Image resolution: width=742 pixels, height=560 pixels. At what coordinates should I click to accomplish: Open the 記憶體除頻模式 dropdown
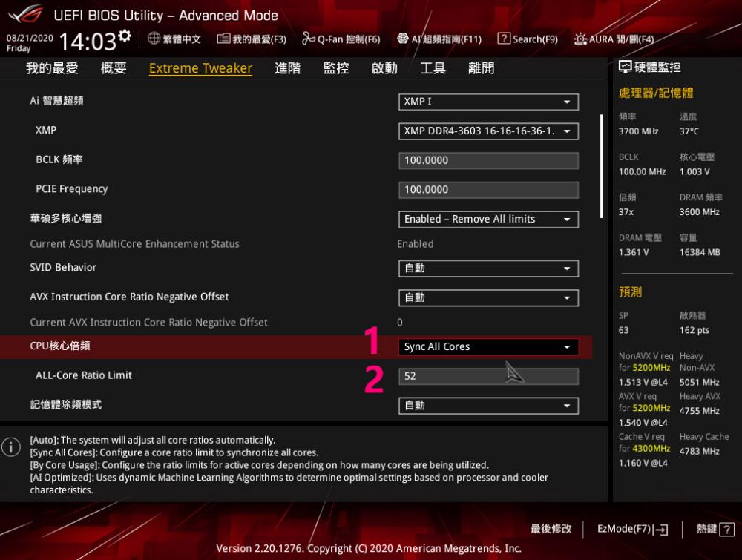pos(488,405)
